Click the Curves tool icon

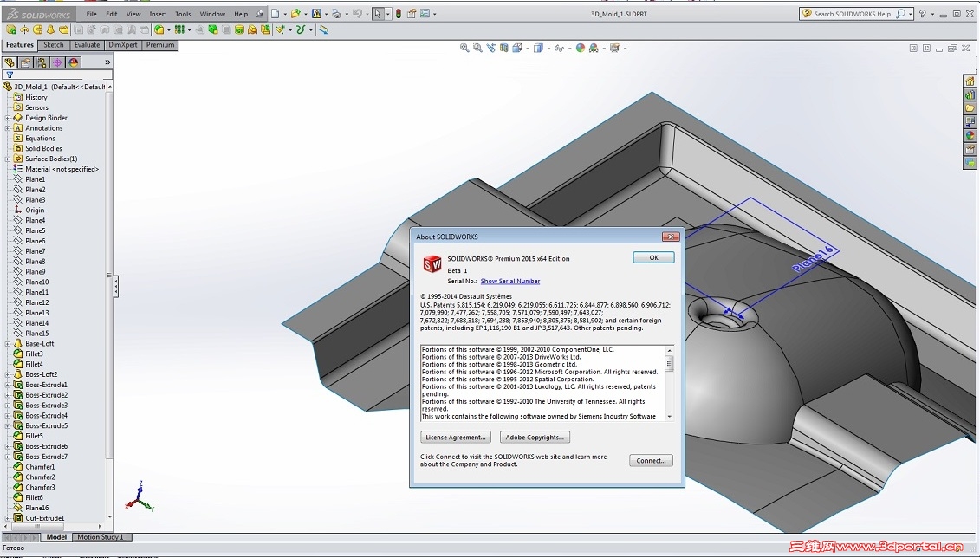tap(300, 29)
